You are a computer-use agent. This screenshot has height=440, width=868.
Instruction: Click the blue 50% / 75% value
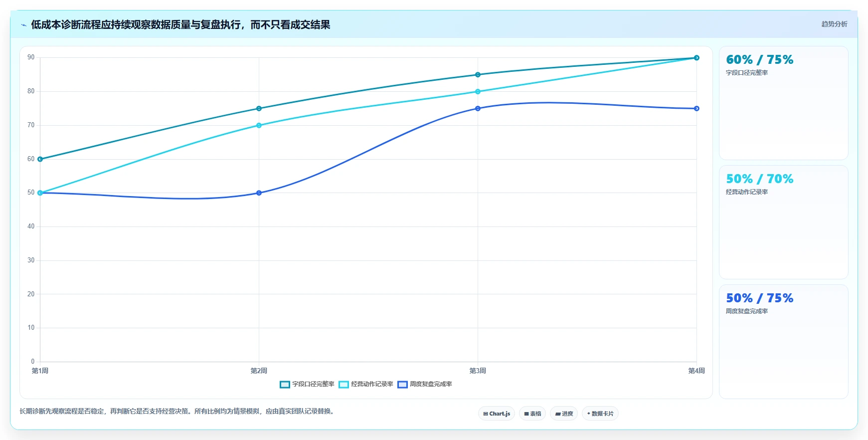[x=760, y=298]
